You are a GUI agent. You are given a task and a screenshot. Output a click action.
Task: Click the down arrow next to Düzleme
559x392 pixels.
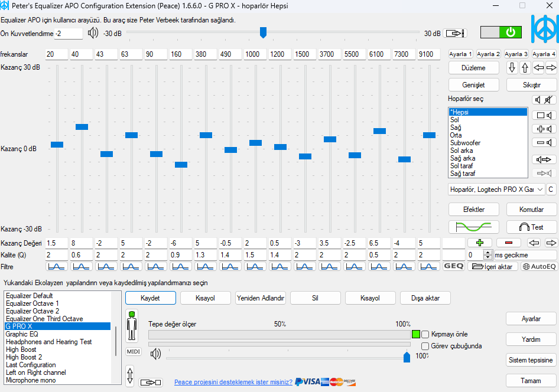click(512, 68)
